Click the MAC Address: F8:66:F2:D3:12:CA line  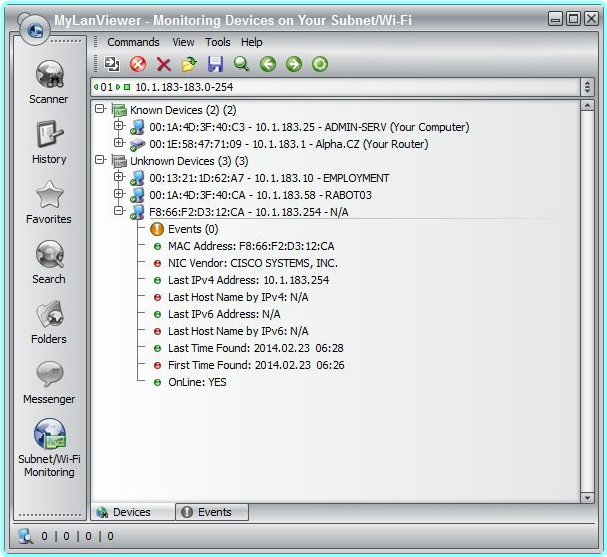pos(251,247)
